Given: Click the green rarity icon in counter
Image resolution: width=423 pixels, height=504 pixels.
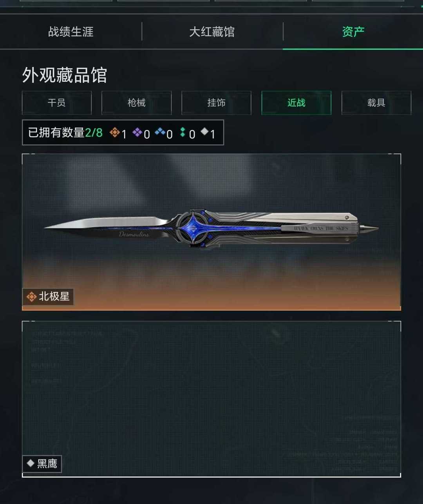Looking at the screenshot, I should 183,133.
